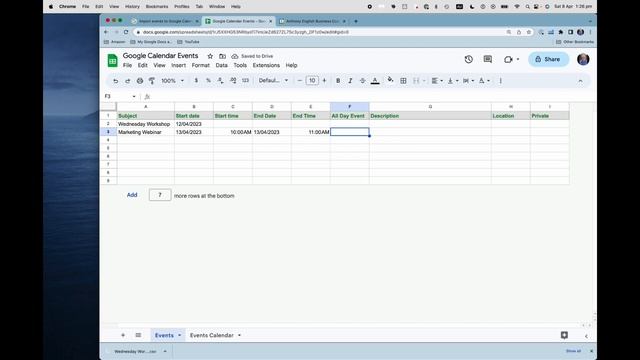Click the Explore icon at bottom right
The height and width of the screenshot is (360, 640).
[564, 335]
